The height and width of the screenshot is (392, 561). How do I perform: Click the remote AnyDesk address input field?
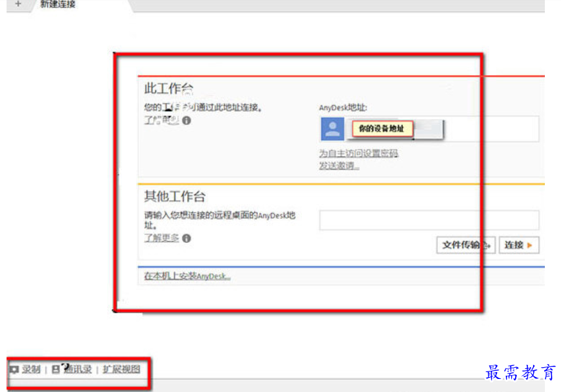(429, 220)
